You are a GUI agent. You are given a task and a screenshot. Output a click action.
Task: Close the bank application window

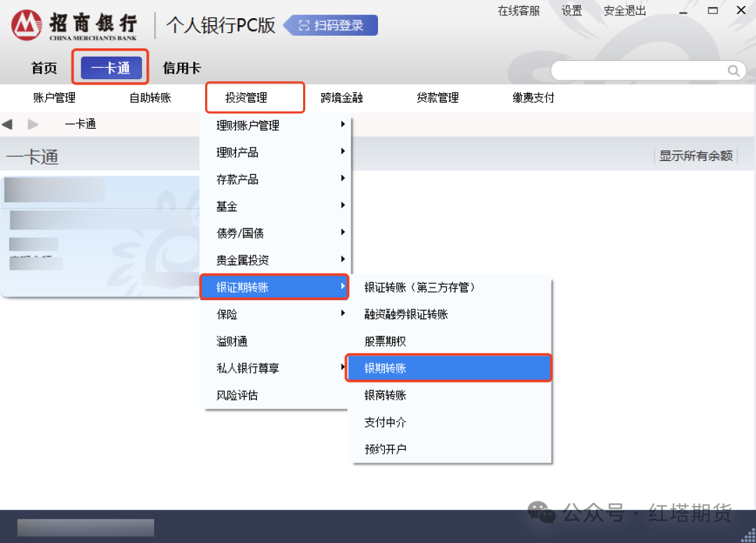741,10
